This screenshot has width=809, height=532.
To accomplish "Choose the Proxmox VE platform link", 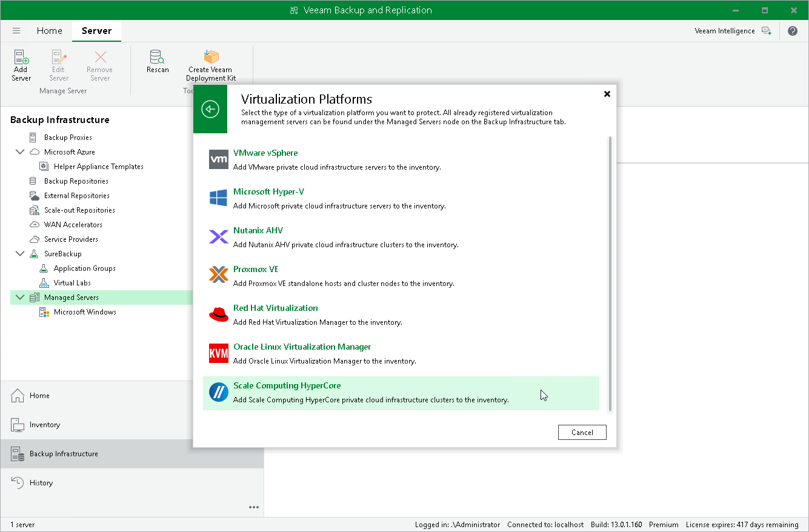I will point(256,270).
